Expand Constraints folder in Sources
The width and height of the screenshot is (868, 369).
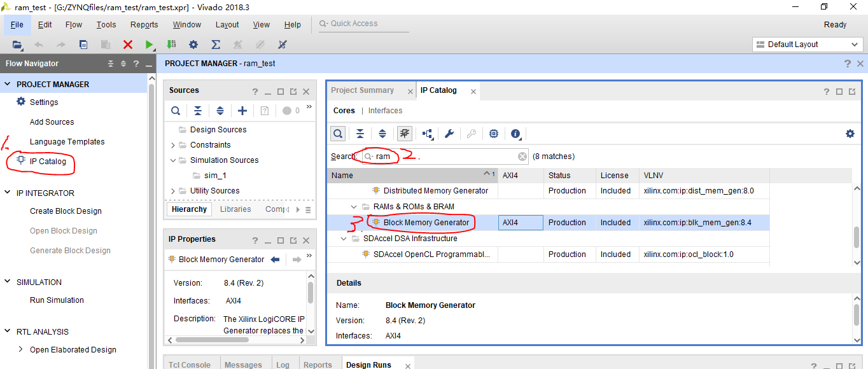pyautogui.click(x=172, y=145)
